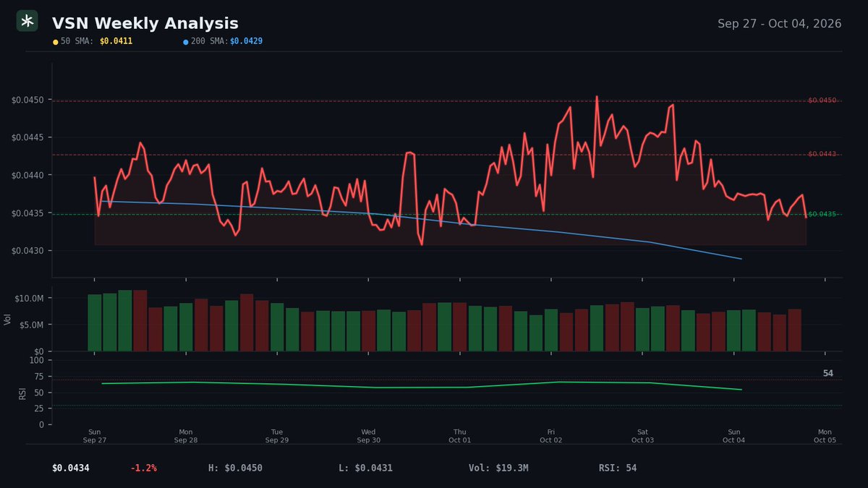Click the $10.0M volume axis label
The height and width of the screenshot is (488, 868).
[30, 298]
